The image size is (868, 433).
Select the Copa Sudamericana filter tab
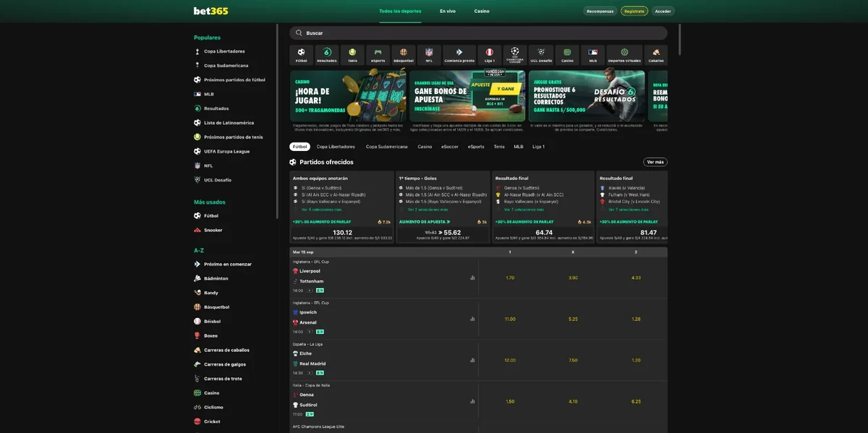[387, 147]
